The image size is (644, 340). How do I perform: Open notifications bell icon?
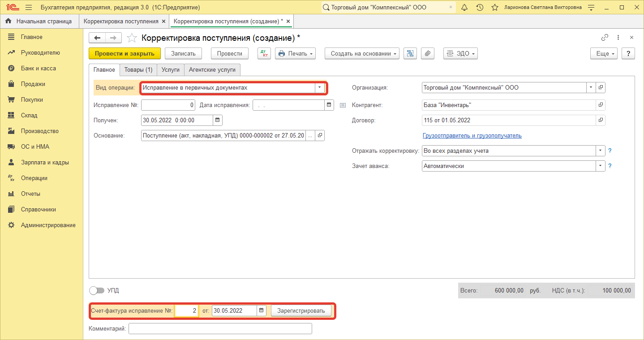pyautogui.click(x=464, y=8)
